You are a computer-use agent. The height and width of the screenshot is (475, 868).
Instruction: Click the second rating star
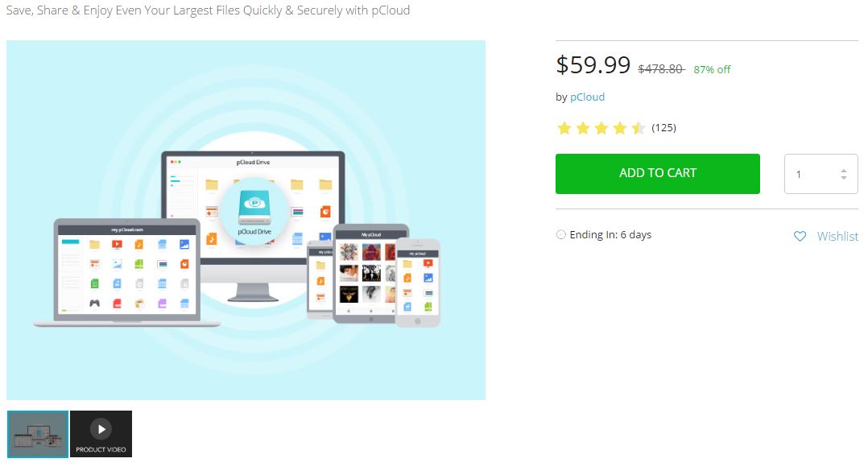click(582, 128)
